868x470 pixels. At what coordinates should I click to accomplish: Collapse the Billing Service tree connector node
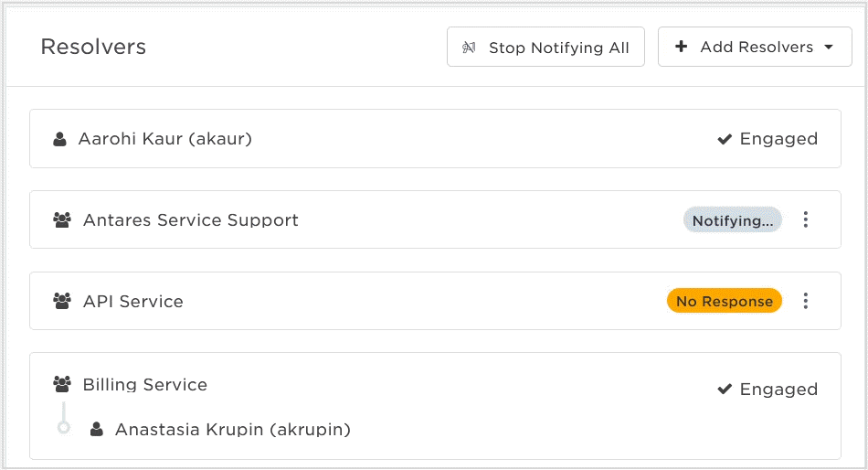64,427
